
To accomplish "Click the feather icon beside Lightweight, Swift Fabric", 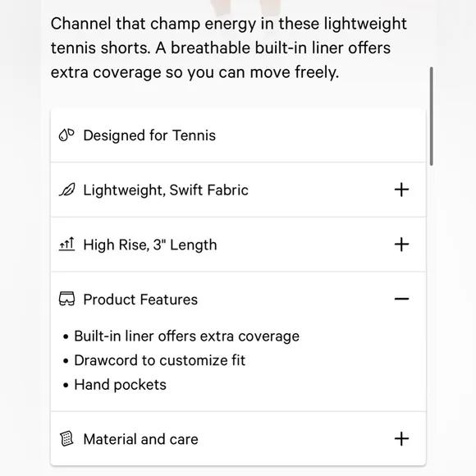I will click(66, 190).
